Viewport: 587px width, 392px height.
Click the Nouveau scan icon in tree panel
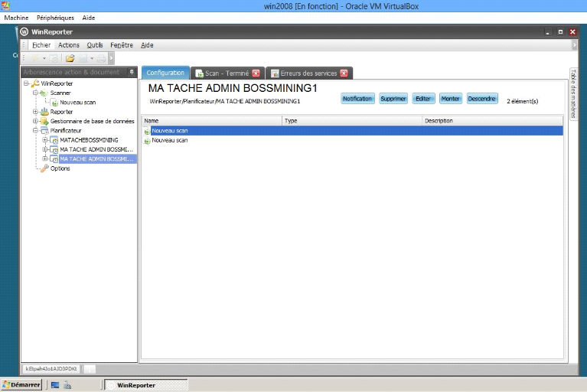tap(54, 103)
